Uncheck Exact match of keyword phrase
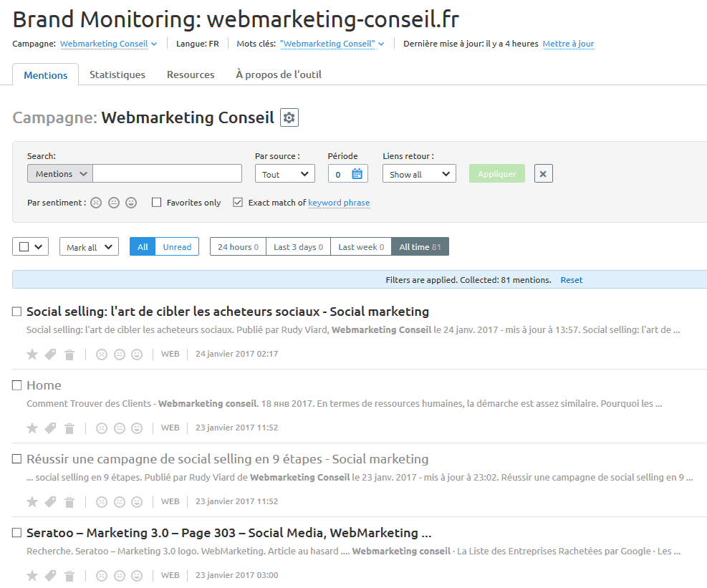 click(238, 203)
